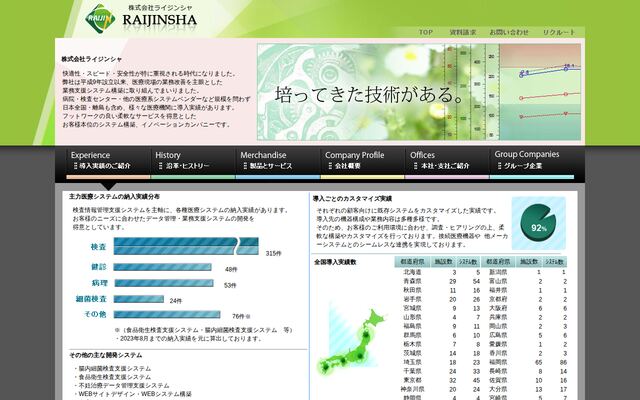Click the 検査 chart label

[98, 247]
